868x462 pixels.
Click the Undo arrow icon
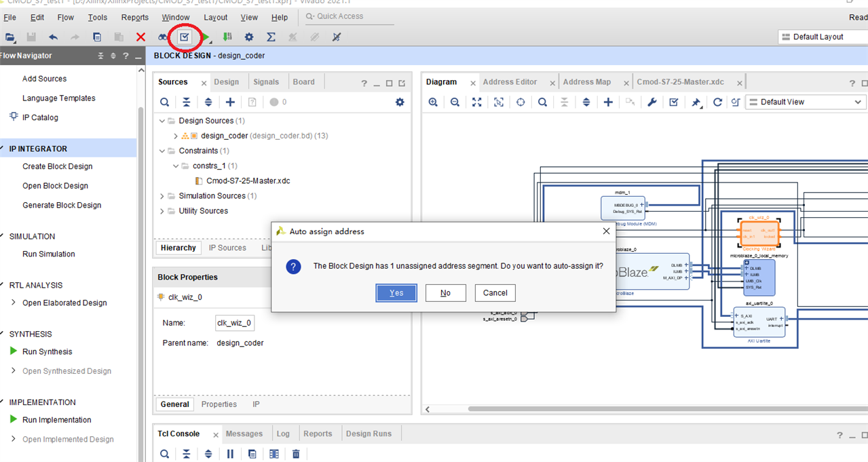(53, 37)
